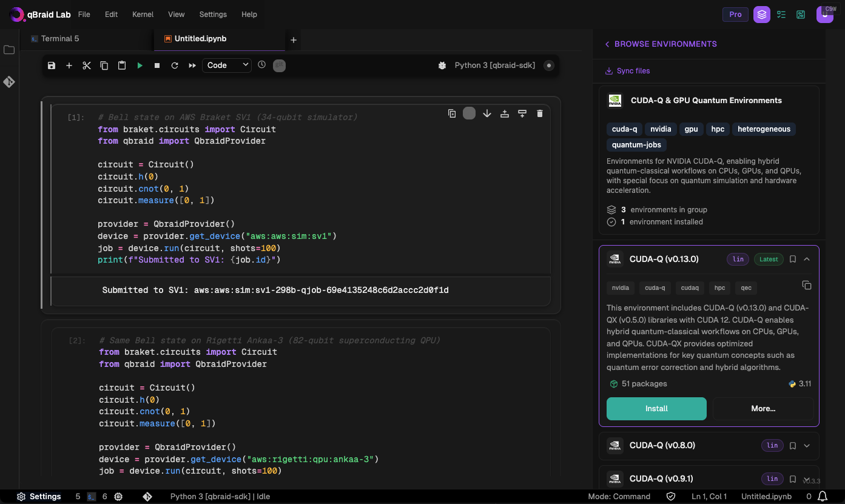Move cell 1 down with arrow icon
845x504 pixels.
(487, 113)
